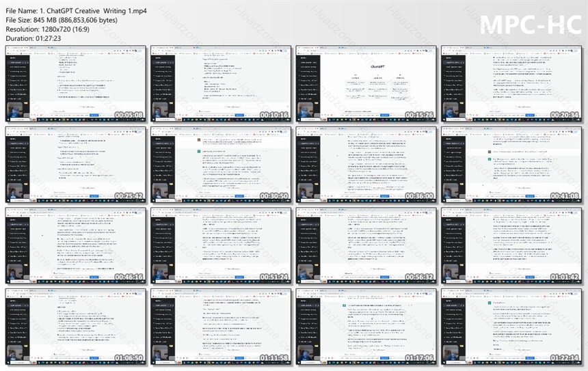The image size is (588, 371).
Task: Pick the 00:51:24 frame
Action: [x=221, y=246]
